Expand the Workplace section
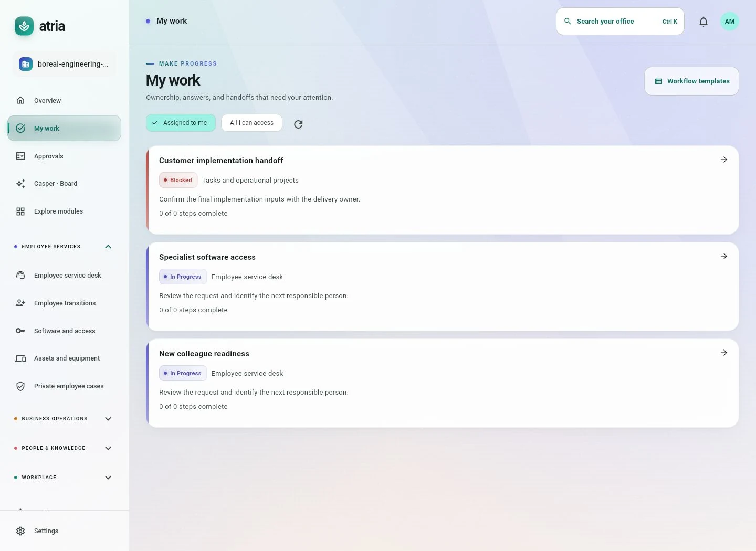 click(108, 478)
